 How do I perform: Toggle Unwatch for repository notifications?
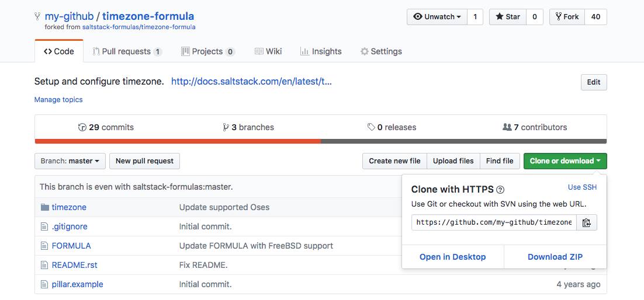[x=437, y=17]
